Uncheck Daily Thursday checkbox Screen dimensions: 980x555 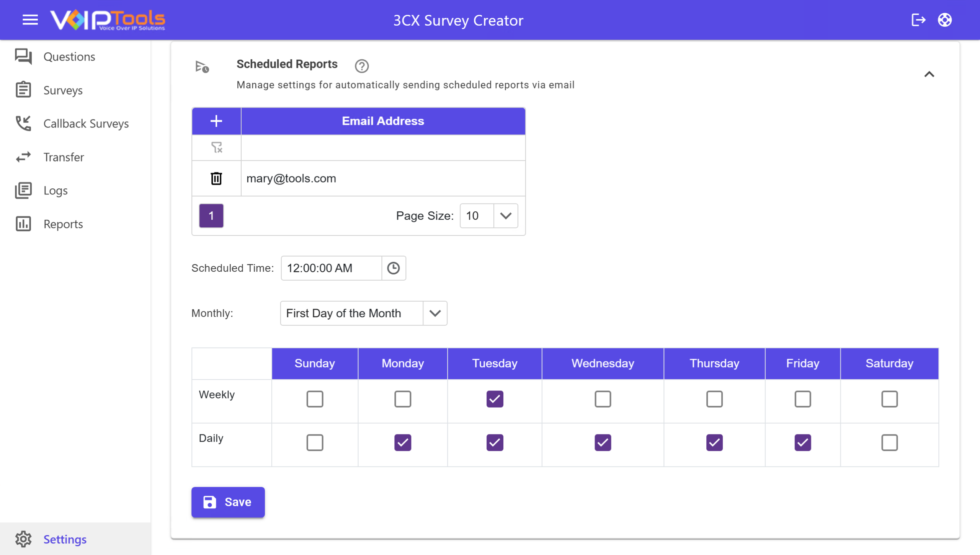714,443
